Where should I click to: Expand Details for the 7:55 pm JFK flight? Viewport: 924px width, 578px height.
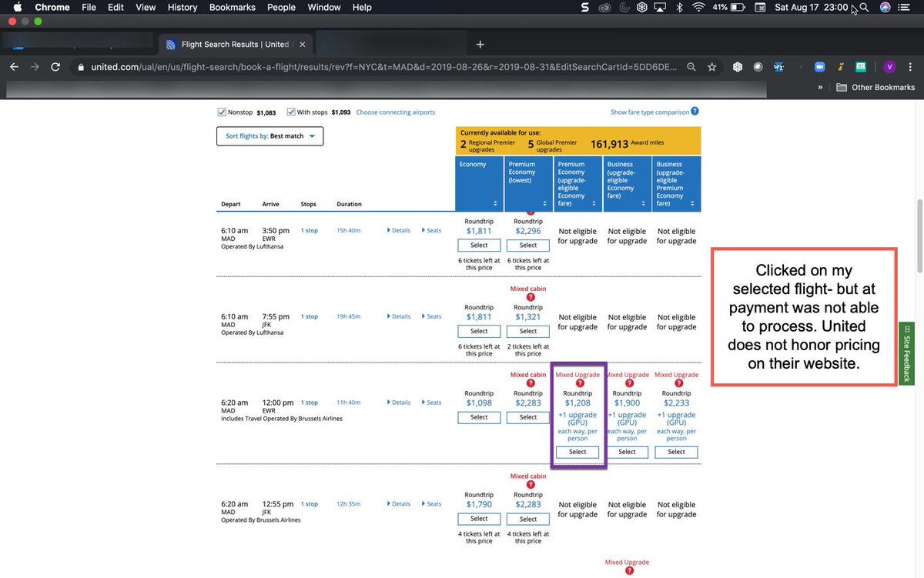click(x=399, y=316)
